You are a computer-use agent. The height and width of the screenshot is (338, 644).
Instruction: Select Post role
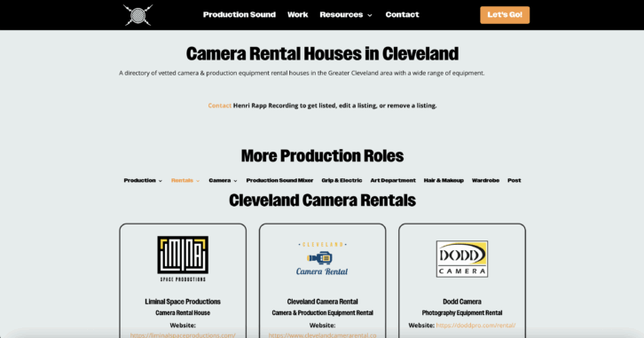click(x=514, y=180)
